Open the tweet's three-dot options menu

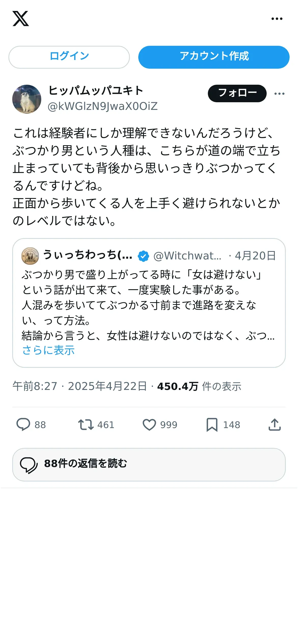tap(279, 94)
